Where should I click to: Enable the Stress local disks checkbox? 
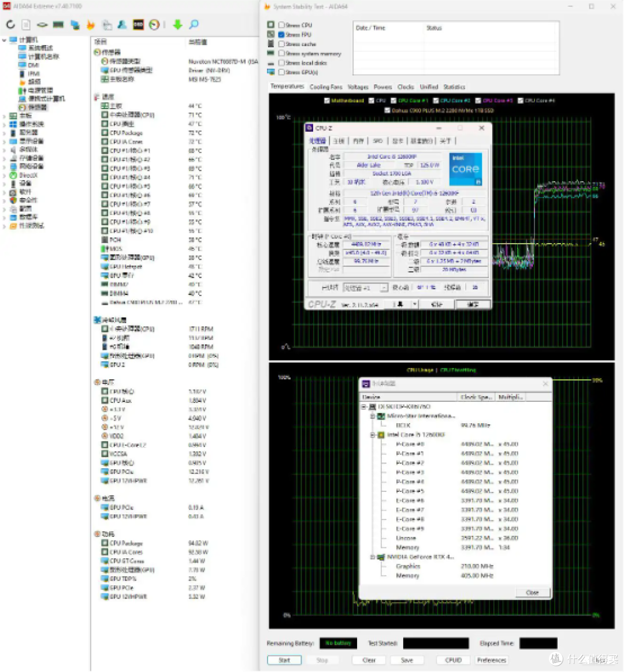[281, 62]
